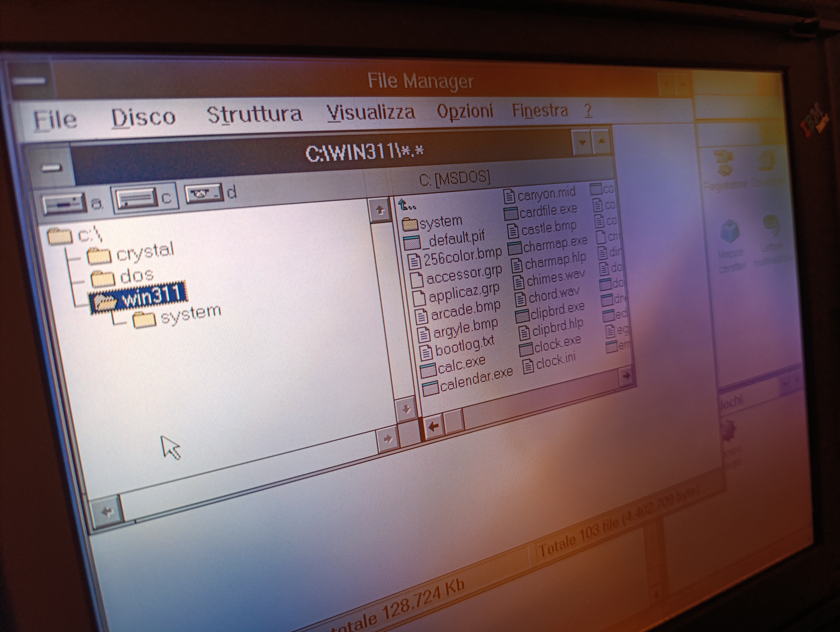Image resolution: width=840 pixels, height=632 pixels.
Task: Select clipbrd.exe program file
Action: 550,313
